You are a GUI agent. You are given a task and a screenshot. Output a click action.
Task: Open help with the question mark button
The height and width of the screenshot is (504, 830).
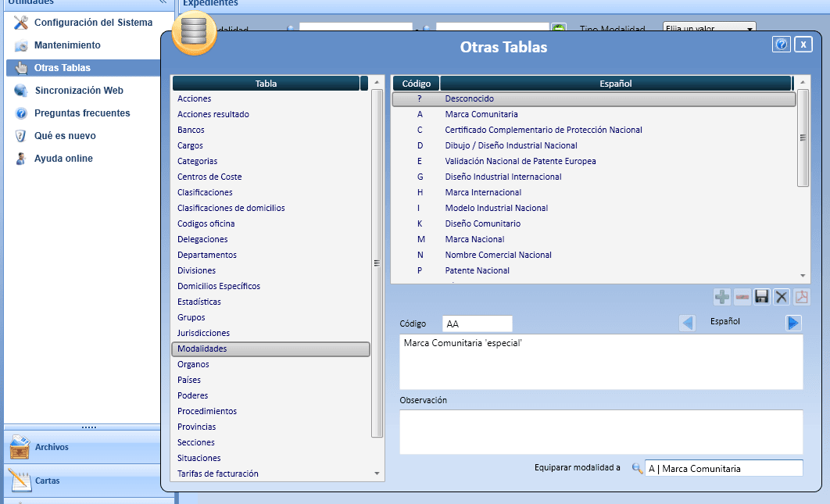pyautogui.click(x=782, y=45)
